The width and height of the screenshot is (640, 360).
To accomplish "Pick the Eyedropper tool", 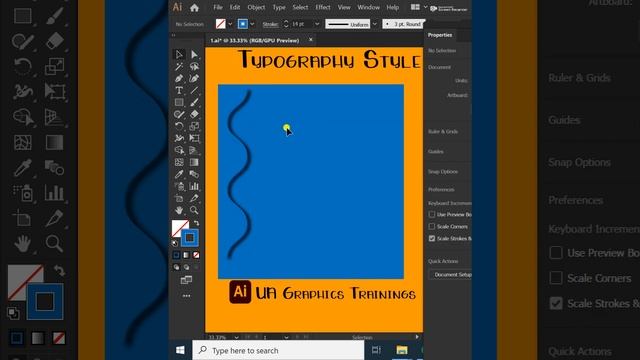I will (179, 174).
